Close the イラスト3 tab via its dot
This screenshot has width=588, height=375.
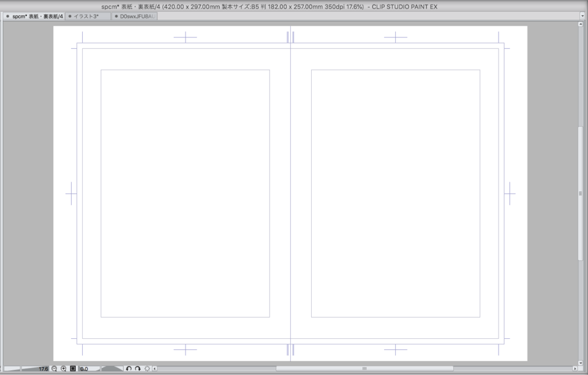(x=70, y=17)
